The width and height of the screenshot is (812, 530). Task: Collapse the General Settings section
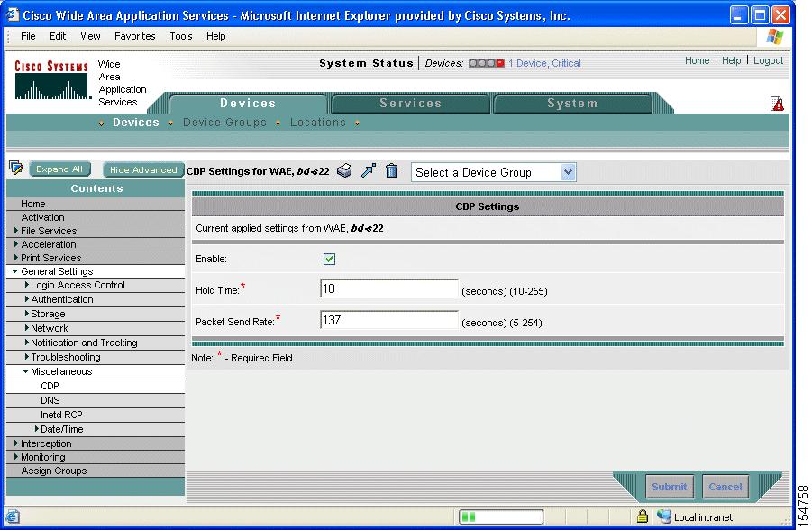click(x=15, y=271)
